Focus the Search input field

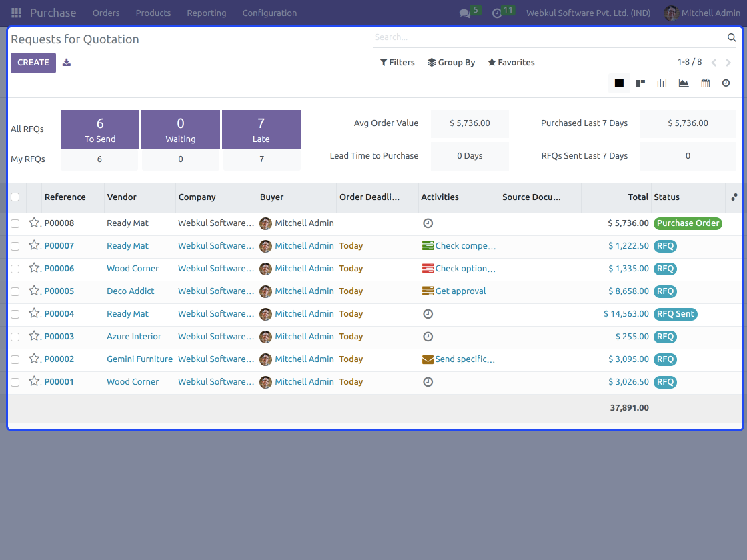pyautogui.click(x=547, y=37)
